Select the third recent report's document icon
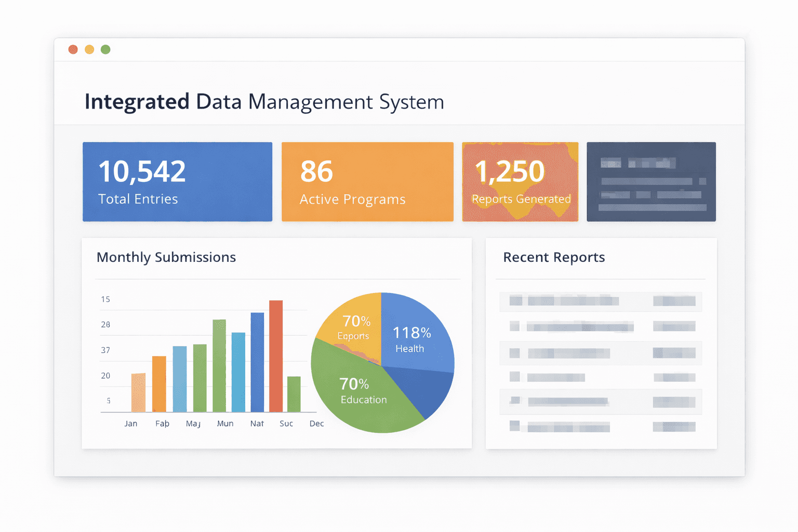 (514, 353)
